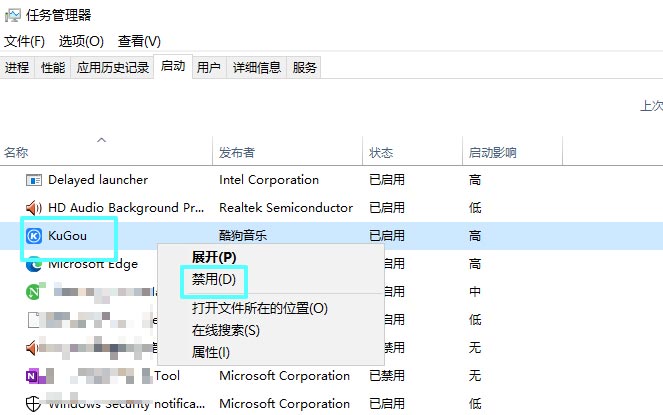Select Windows Security notifica... entry
The width and height of the screenshot is (663, 415).
pyautogui.click(x=126, y=404)
